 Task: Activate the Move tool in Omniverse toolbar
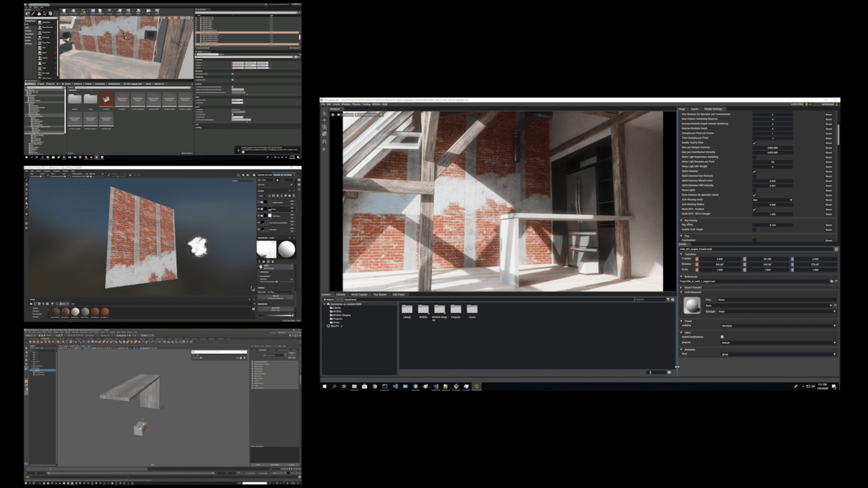coord(325,121)
